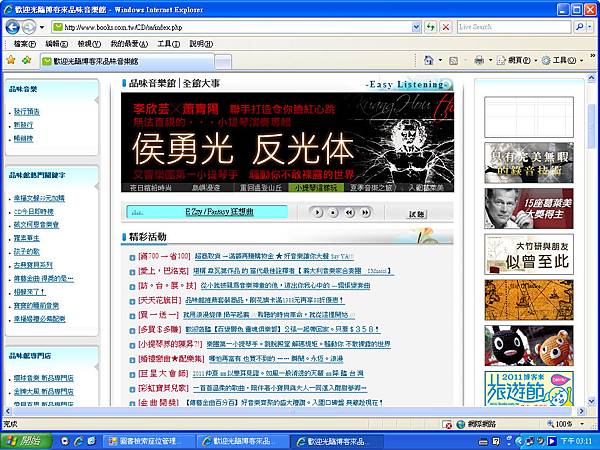Image resolution: width=600 pixels, height=450 pixels.
Task: Select the 重回蓋登山丘 banner tab
Action: (261, 188)
